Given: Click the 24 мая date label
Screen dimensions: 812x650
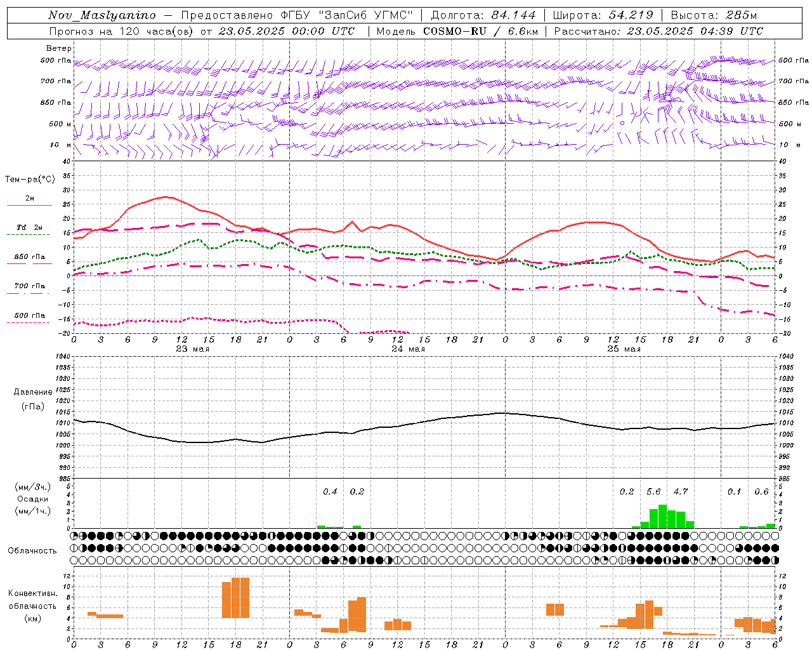Looking at the screenshot, I should pos(408,349).
